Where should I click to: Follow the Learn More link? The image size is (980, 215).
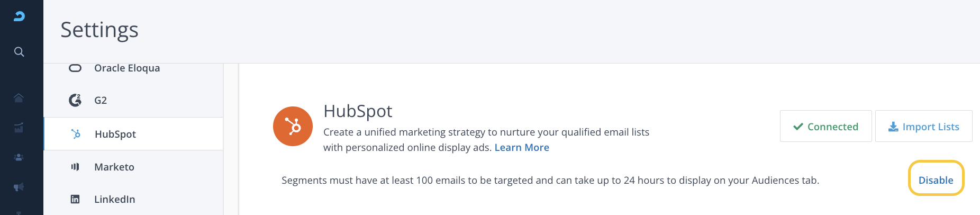pyautogui.click(x=522, y=148)
